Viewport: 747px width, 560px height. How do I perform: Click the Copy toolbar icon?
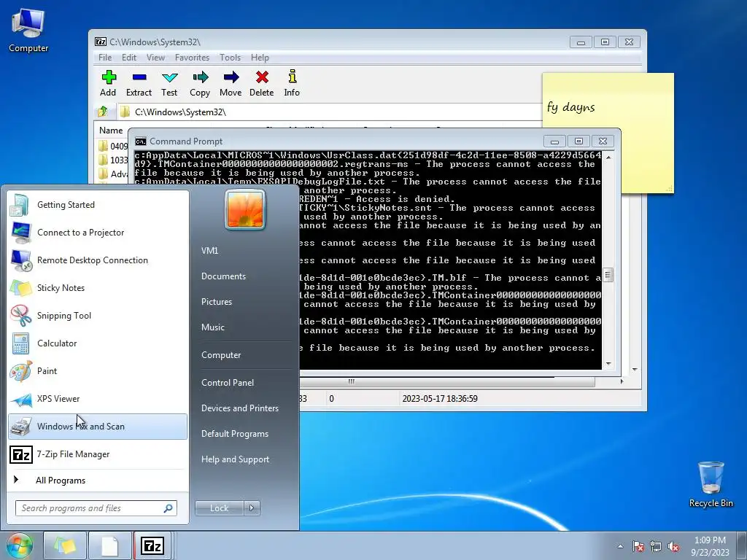pyautogui.click(x=201, y=77)
